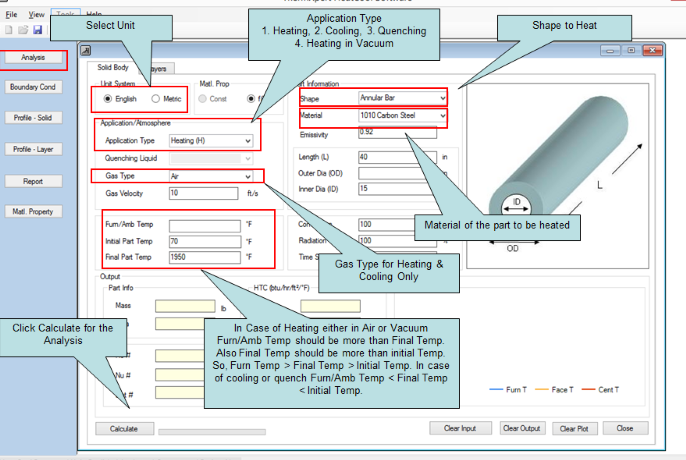
Task: Maximize the analysis dialog window
Action: click(631, 50)
